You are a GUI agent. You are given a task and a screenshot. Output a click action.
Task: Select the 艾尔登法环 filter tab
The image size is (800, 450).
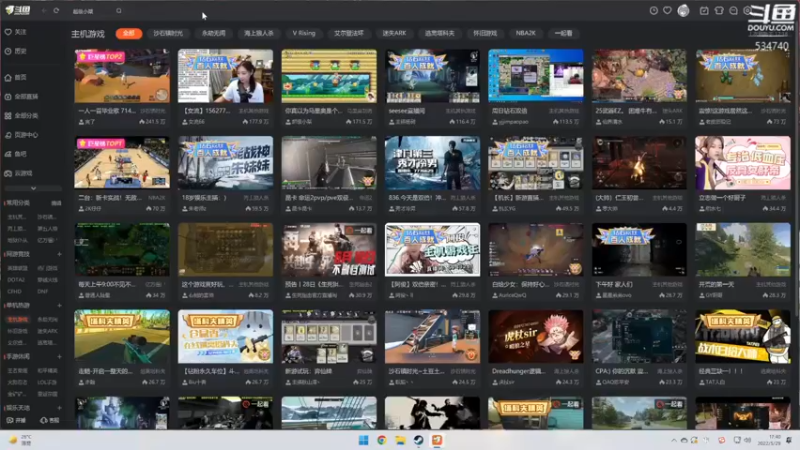(349, 33)
